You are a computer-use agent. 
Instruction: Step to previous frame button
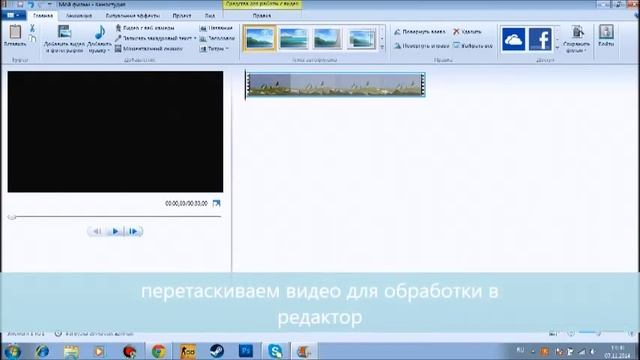97,231
